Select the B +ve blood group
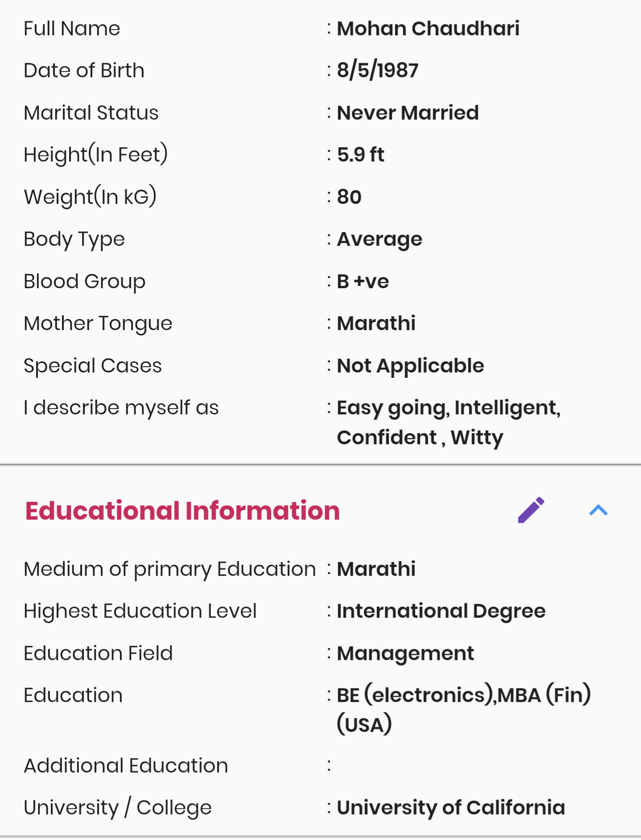 363,281
